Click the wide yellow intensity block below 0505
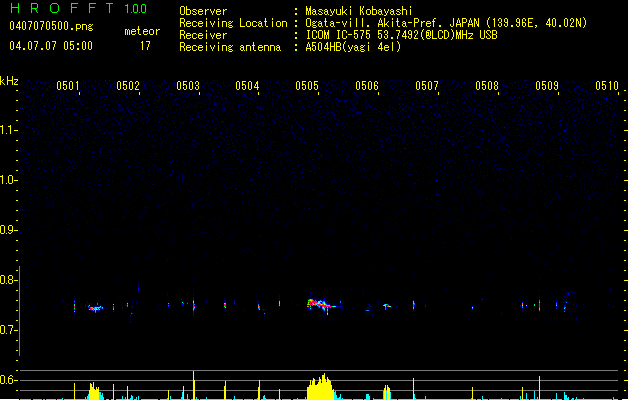629x400 pixels. [321, 387]
